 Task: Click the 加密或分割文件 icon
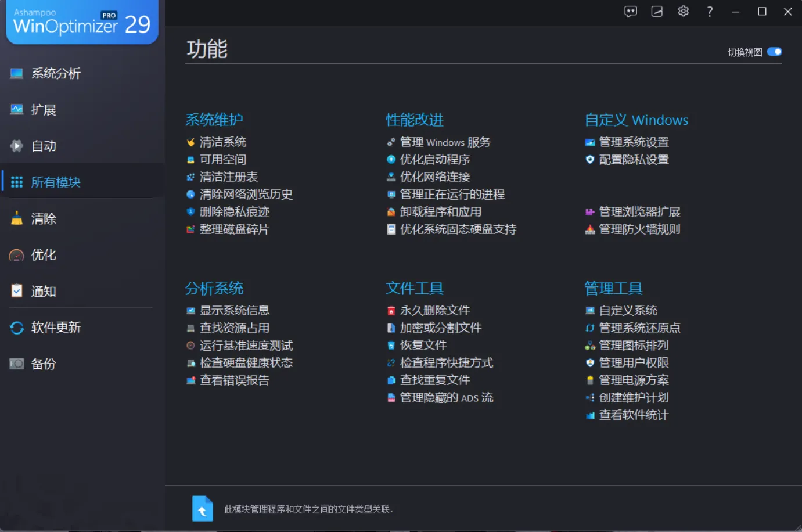tap(391, 328)
